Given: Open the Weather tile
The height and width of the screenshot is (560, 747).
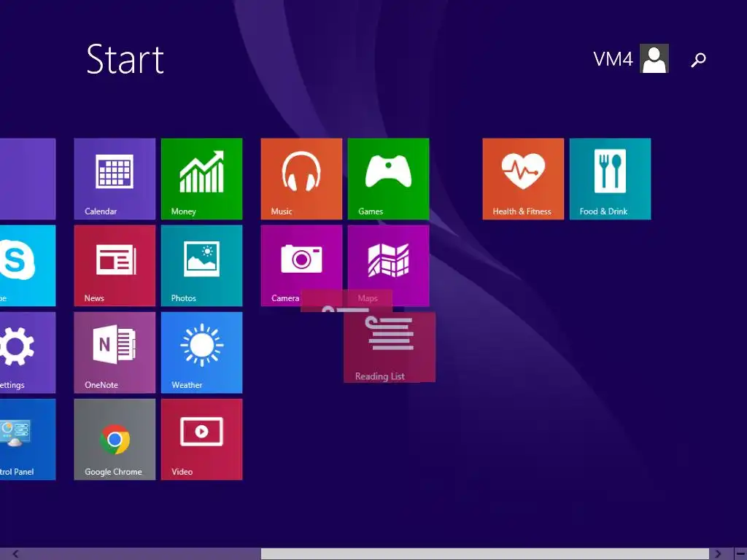Looking at the screenshot, I should pyautogui.click(x=201, y=353).
